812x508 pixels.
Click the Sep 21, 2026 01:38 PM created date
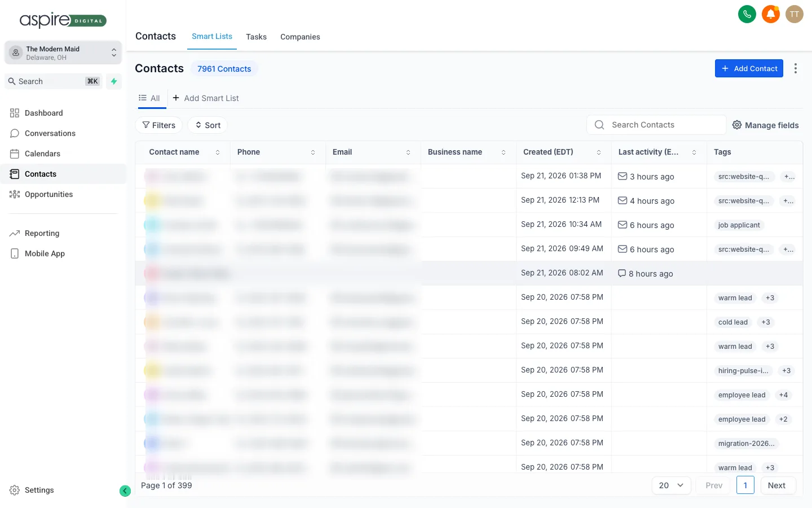click(561, 176)
